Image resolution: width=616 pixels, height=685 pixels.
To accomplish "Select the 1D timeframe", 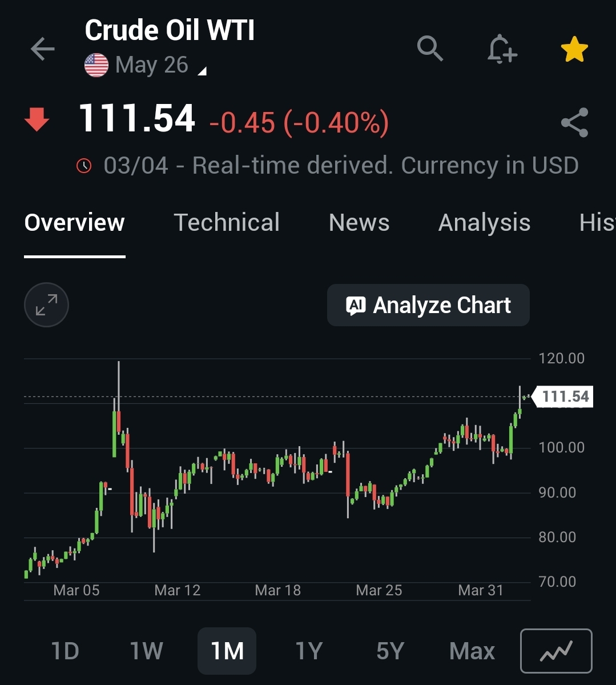I will [x=65, y=651].
